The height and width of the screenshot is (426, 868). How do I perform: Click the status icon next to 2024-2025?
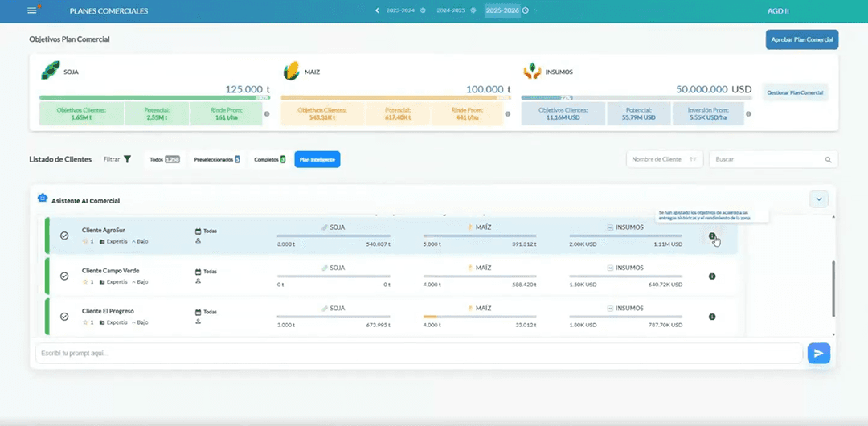(x=473, y=10)
